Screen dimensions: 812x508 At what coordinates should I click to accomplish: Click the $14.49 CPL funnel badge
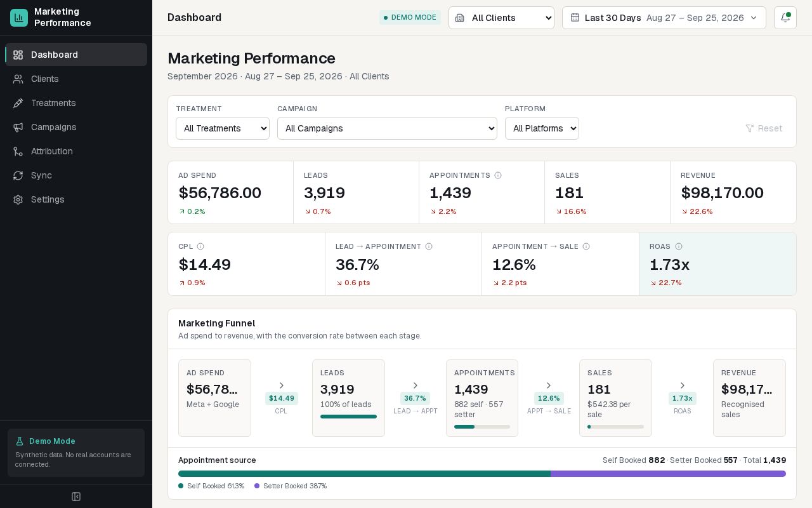click(x=282, y=399)
